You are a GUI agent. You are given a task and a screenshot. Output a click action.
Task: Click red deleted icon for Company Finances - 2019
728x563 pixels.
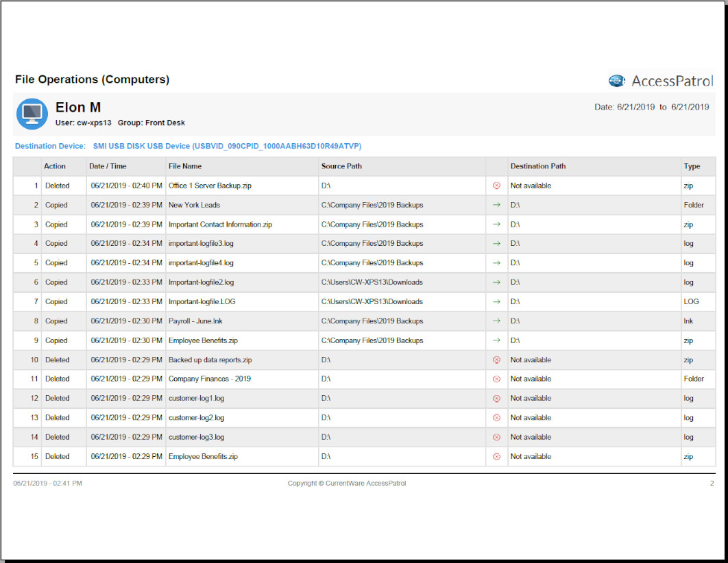point(496,379)
